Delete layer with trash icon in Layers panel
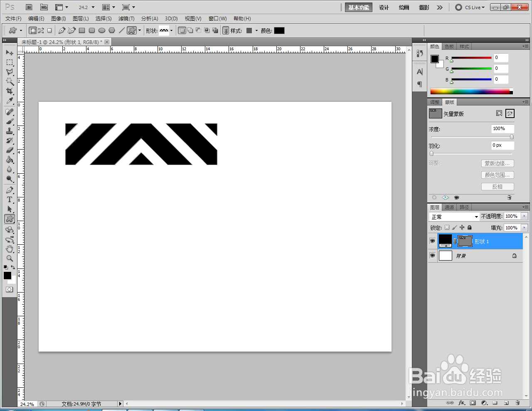The image size is (532, 411). tap(517, 403)
